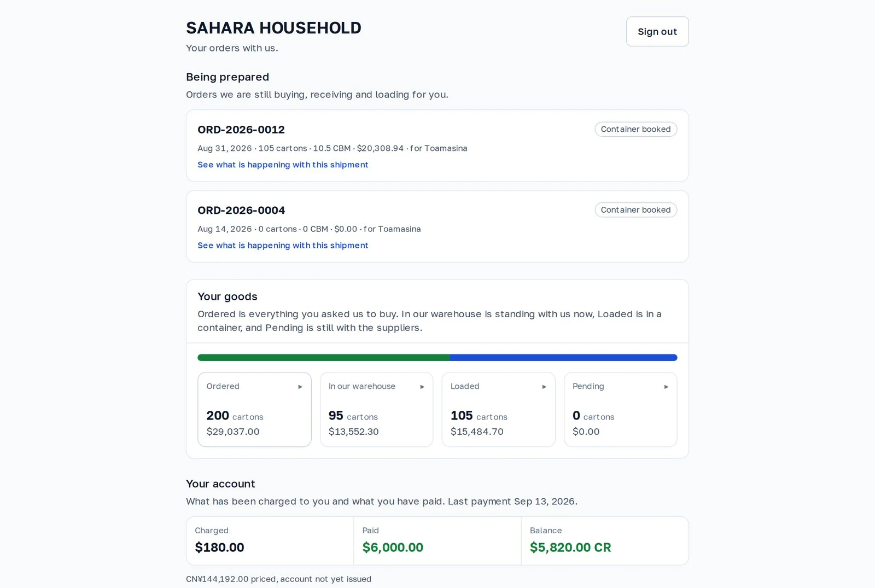The image size is (875, 588).
Task: Click Container booked badge on ORD-2026-0012
Action: point(636,129)
